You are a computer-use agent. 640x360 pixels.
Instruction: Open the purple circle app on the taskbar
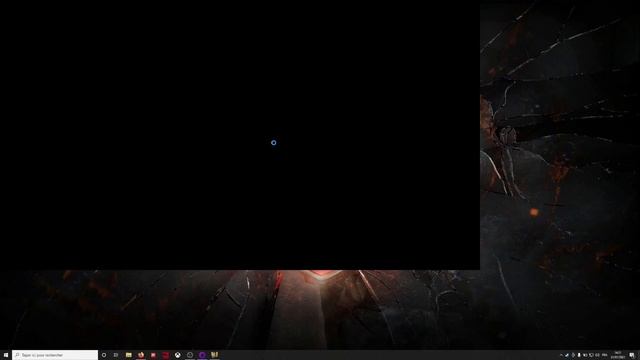point(202,355)
